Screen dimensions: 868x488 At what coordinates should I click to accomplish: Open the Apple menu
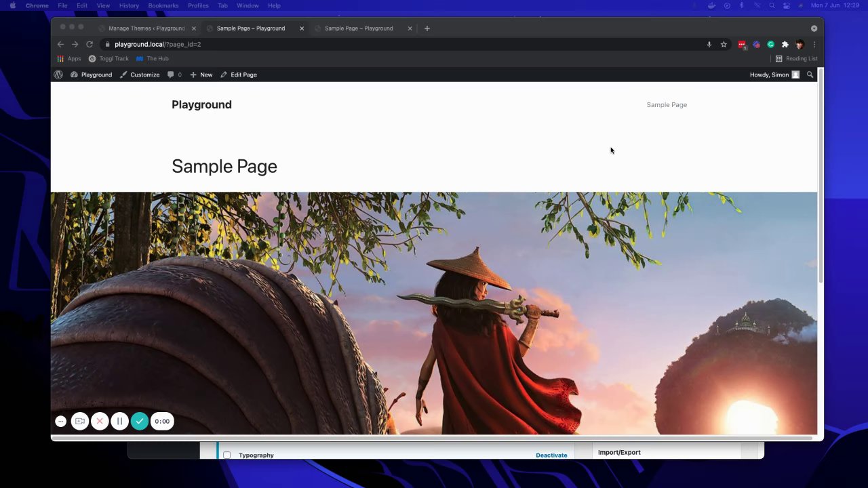12,5
